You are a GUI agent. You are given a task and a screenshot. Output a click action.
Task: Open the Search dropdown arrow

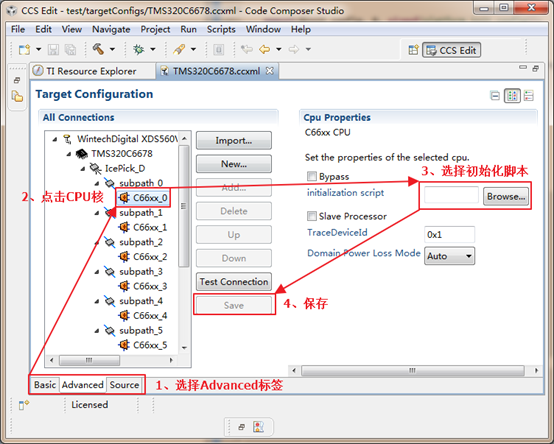click(x=193, y=49)
